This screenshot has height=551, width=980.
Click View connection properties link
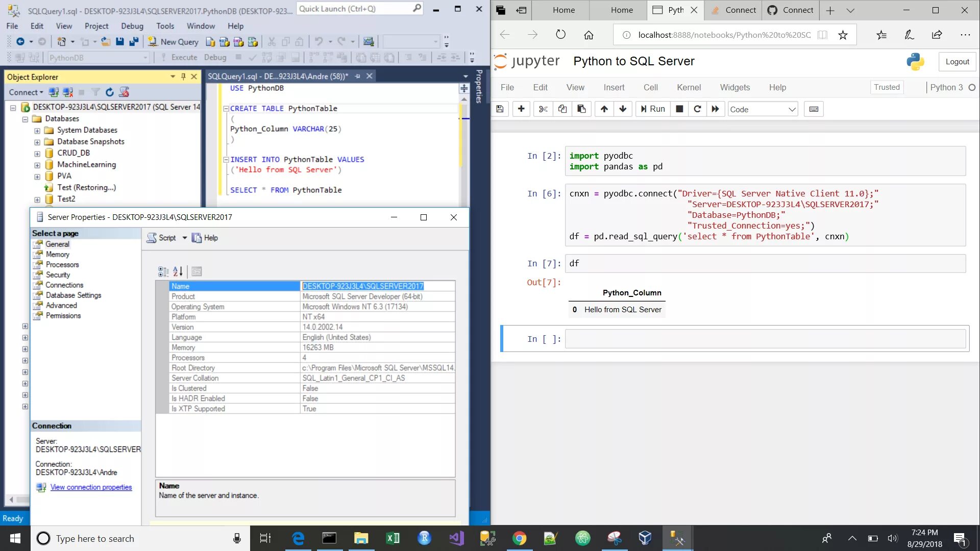[x=91, y=487]
